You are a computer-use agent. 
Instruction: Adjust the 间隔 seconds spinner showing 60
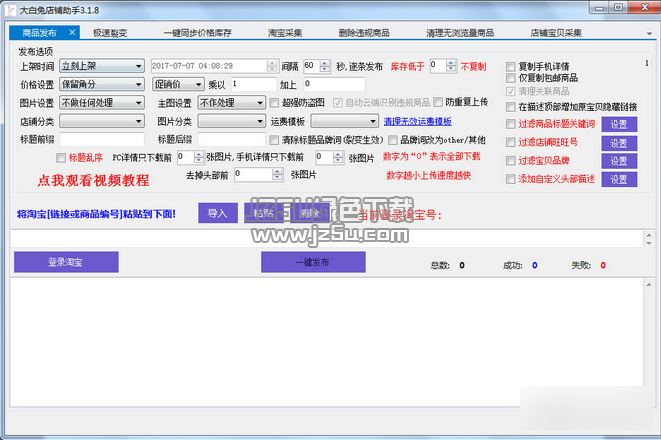(x=325, y=66)
